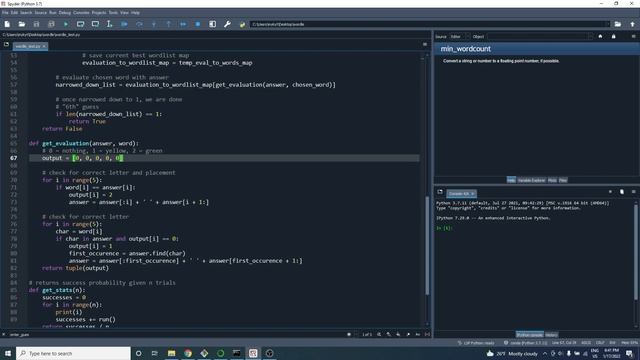Screen dimensions: 640x360
Task: Open the Consoles menu
Action: coord(81,13)
